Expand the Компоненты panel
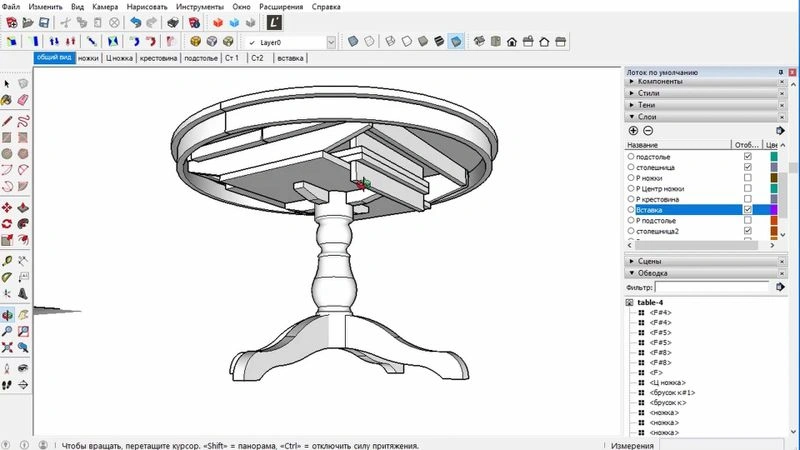This screenshot has height=450, width=800. [x=631, y=81]
